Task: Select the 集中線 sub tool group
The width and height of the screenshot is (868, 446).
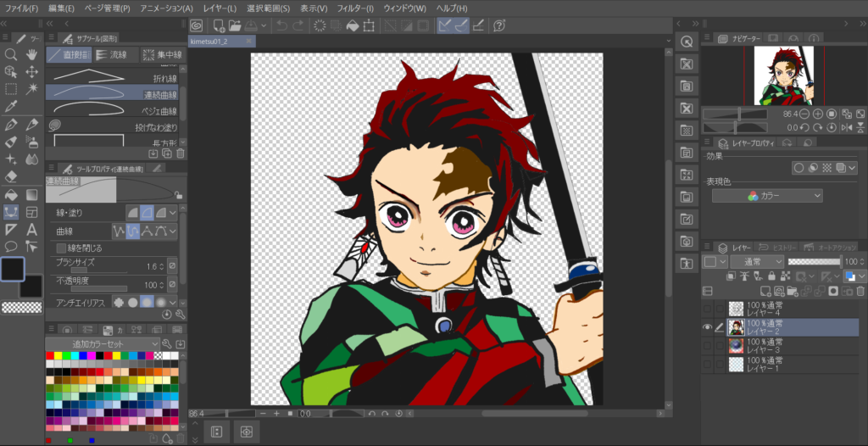Action: coord(162,54)
